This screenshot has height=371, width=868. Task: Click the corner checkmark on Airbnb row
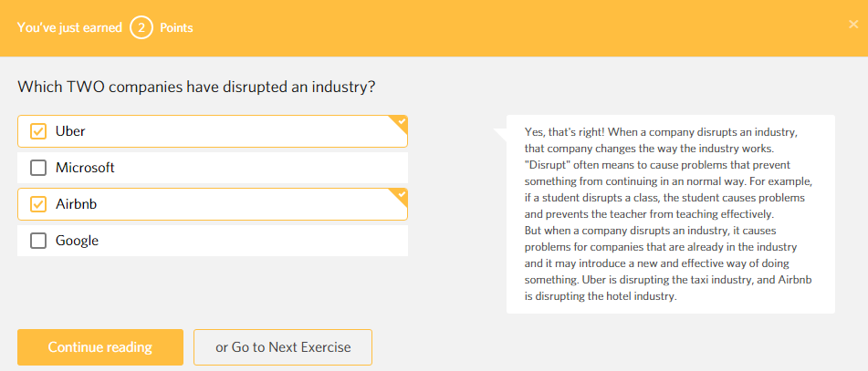(401, 195)
